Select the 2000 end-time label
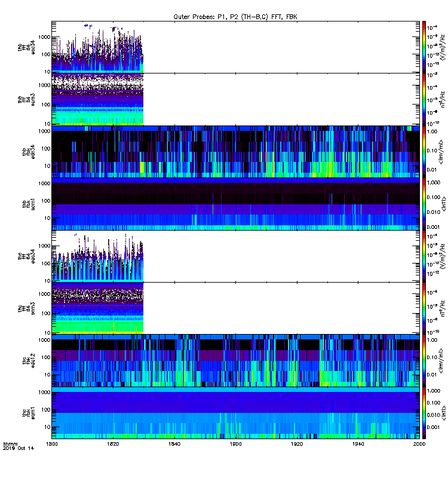Image resolution: width=448 pixels, height=478 pixels. (419, 444)
